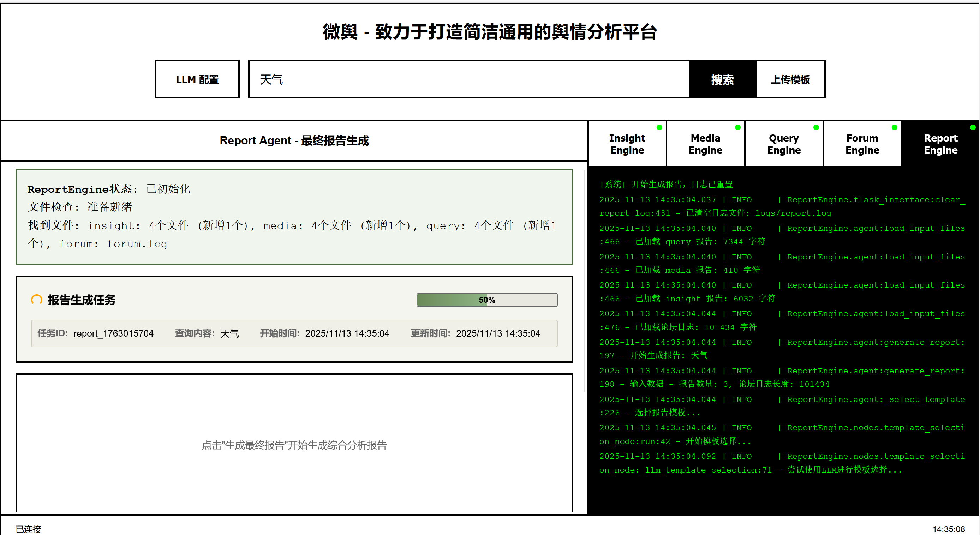Click the ReportEngine状态 已初始化 line
The width and height of the screenshot is (980, 535).
[109, 189]
